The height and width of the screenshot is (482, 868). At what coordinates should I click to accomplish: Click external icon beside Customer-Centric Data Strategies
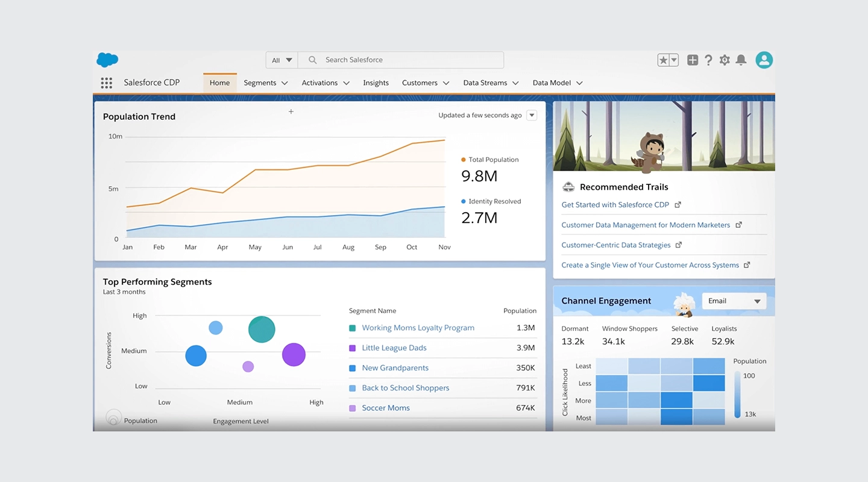(x=679, y=245)
